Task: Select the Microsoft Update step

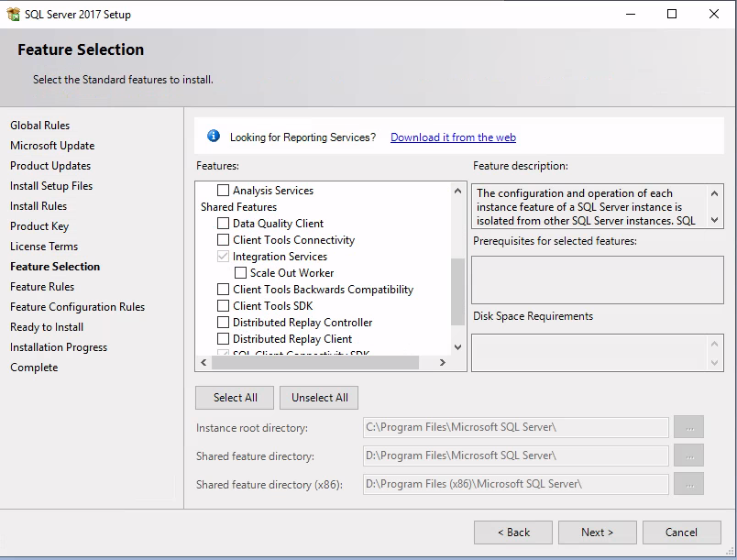Action: click(52, 146)
